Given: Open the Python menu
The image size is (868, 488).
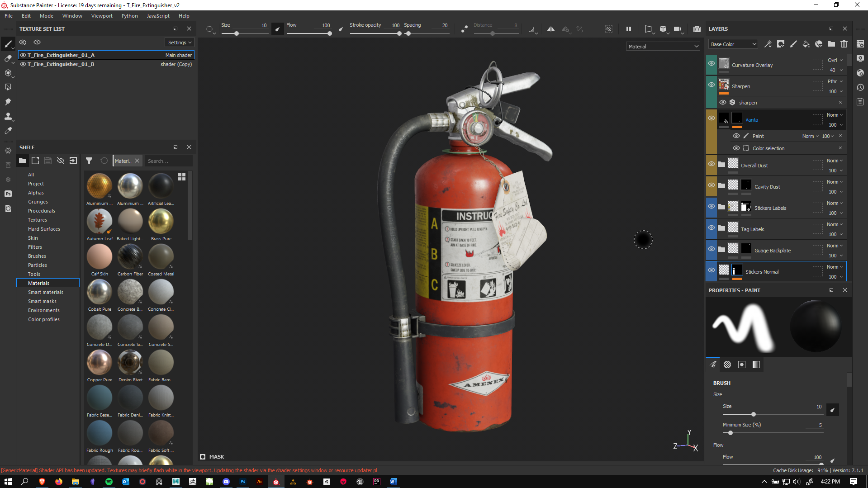Looking at the screenshot, I should [129, 16].
